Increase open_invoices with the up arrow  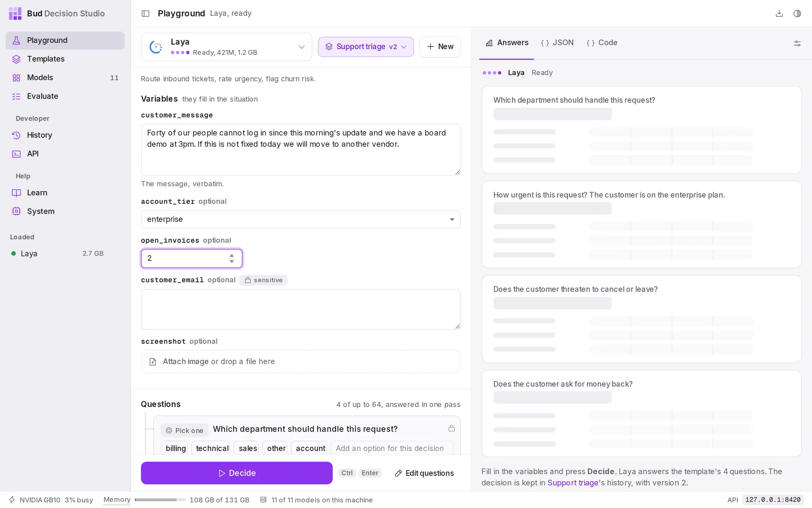point(232,255)
